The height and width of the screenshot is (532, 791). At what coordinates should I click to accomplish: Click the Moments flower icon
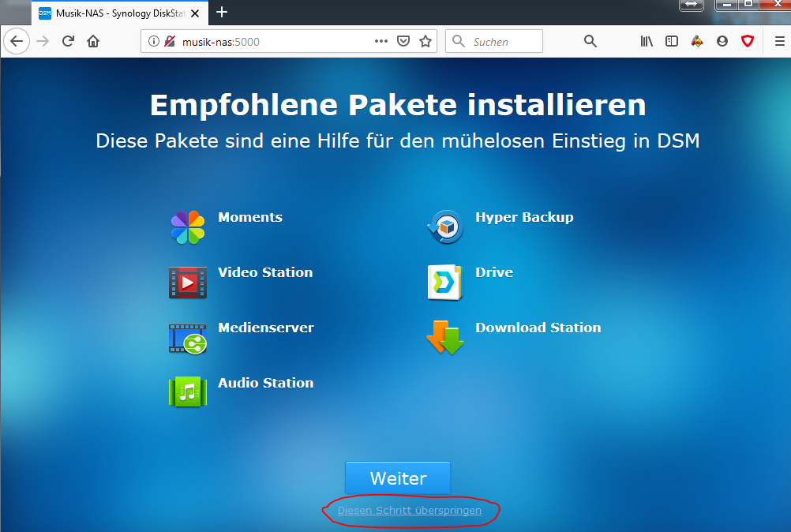point(188,227)
